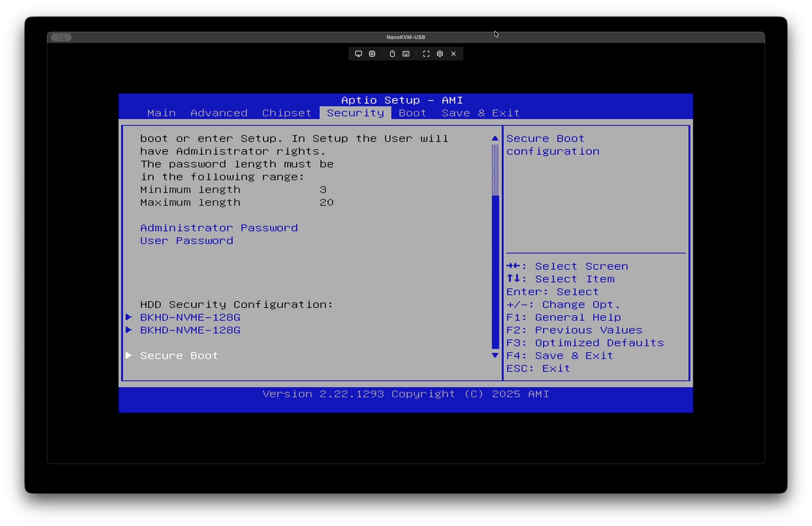Click the chip hardware icon in toolbar
This screenshot has width=812, height=526.
coord(372,54)
